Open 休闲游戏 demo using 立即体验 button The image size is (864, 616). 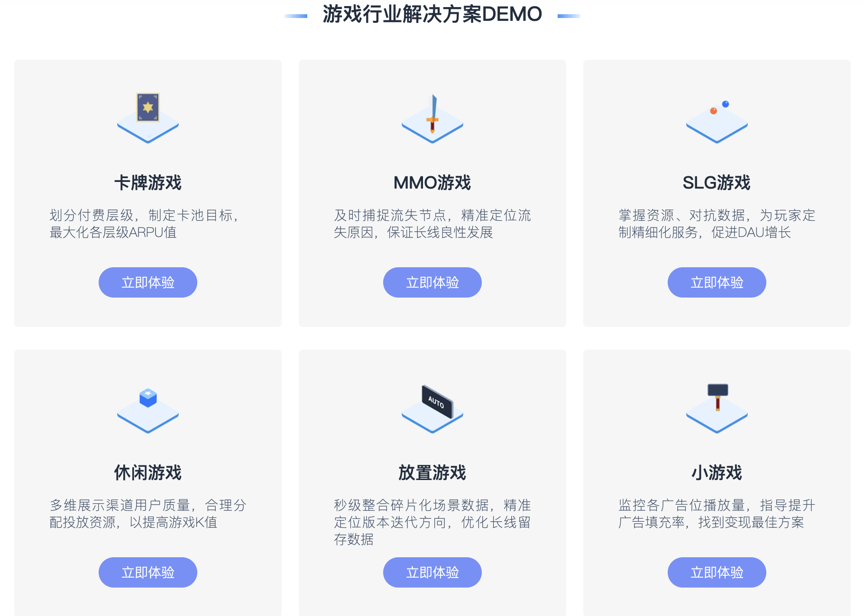coord(148,572)
